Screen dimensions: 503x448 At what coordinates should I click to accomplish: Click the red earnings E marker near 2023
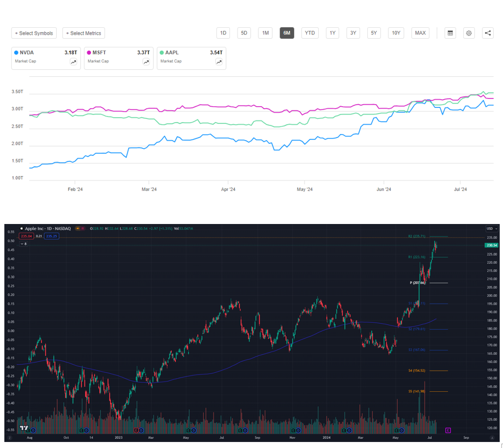click(136, 431)
